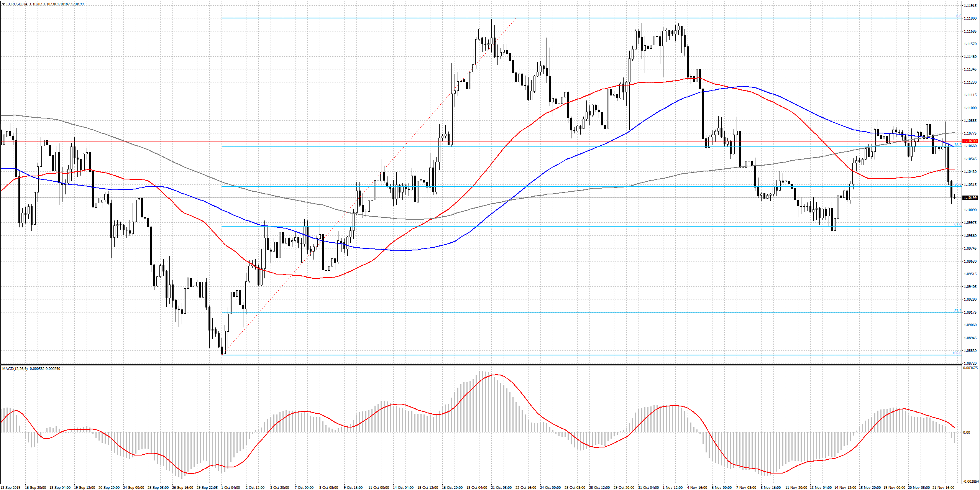Click MACD 0.003675 top scale value
This screenshot has width=980, height=490.
pos(970,368)
